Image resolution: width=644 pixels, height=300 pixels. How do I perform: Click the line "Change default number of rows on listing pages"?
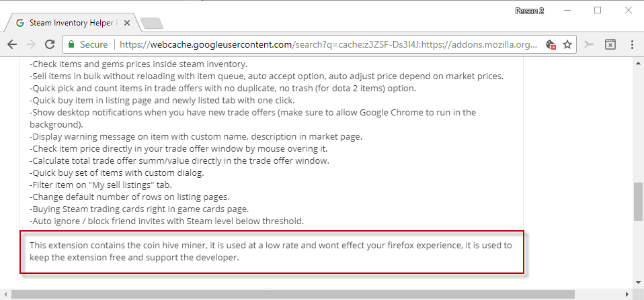[x=129, y=197]
